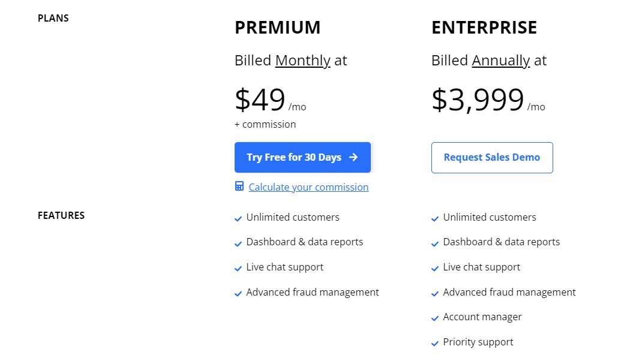
Task: Click the $49 per month price
Action: [271, 100]
